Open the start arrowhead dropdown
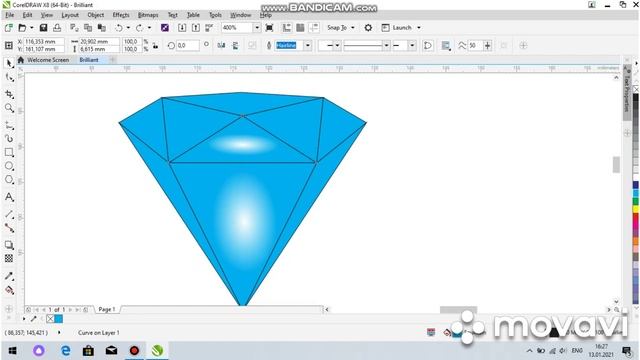 pyautogui.click(x=337, y=45)
